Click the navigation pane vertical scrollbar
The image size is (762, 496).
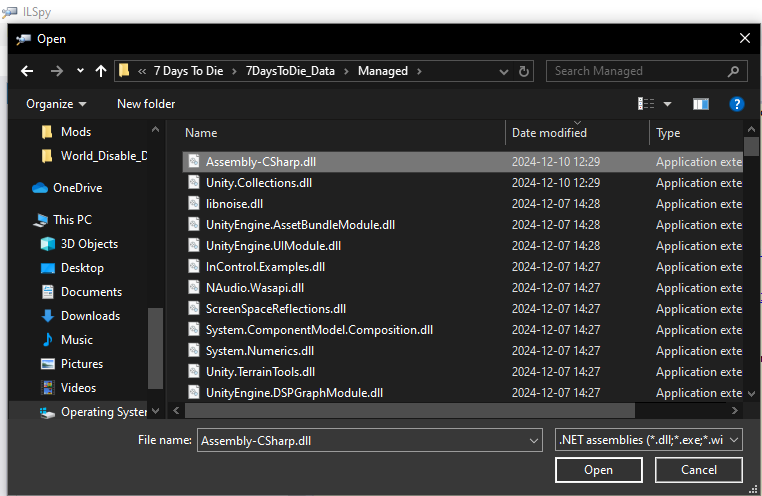(x=155, y=348)
